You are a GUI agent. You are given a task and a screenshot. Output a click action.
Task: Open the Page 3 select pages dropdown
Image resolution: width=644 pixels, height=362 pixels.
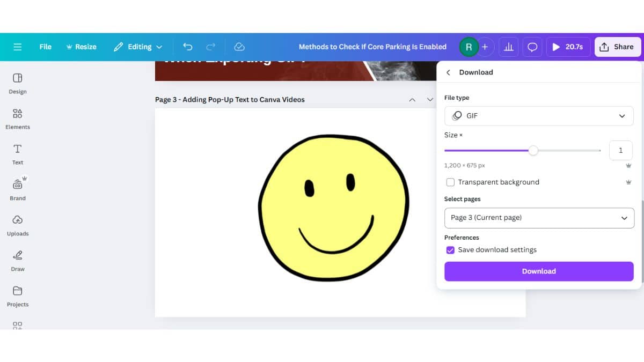tap(539, 218)
